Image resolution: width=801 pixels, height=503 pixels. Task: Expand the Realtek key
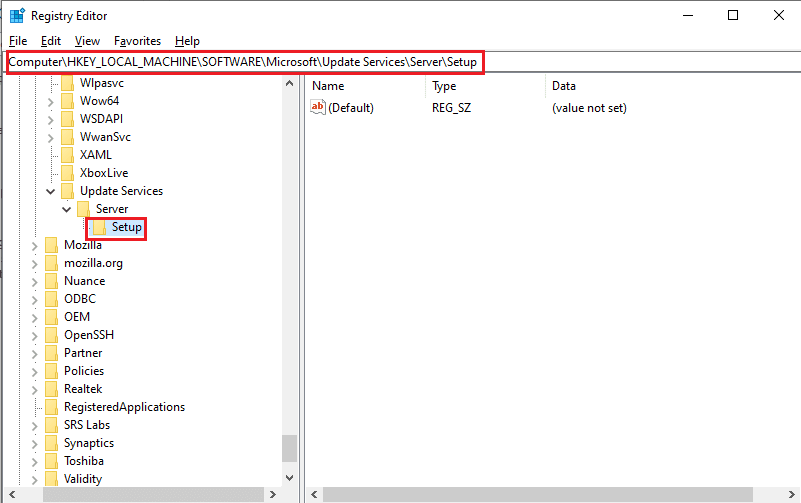[x=34, y=390]
